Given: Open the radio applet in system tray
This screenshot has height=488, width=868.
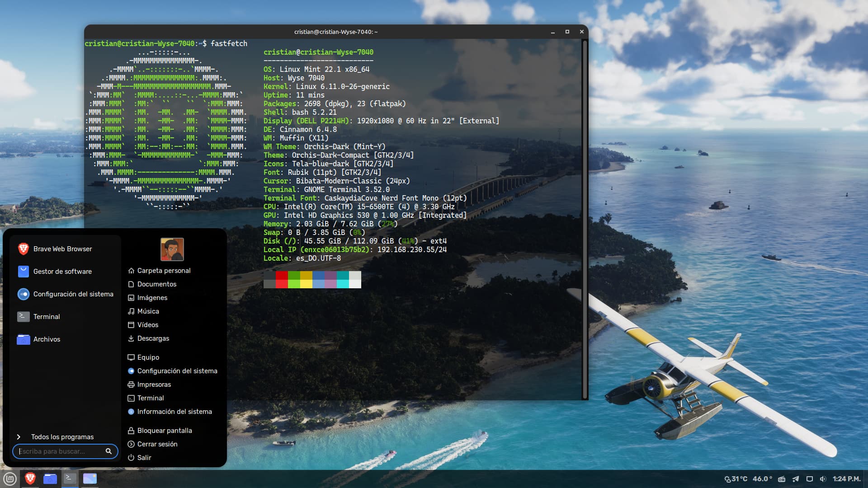Looking at the screenshot, I should (782, 479).
